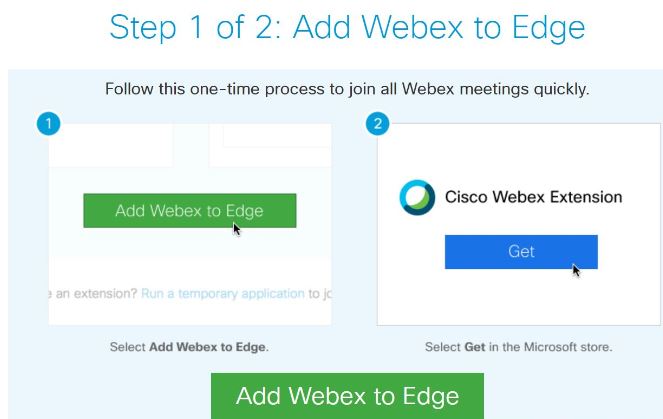Image resolution: width=663 pixels, height=419 pixels.
Task: Click the numbered step 1 circle badge
Action: coord(49,123)
